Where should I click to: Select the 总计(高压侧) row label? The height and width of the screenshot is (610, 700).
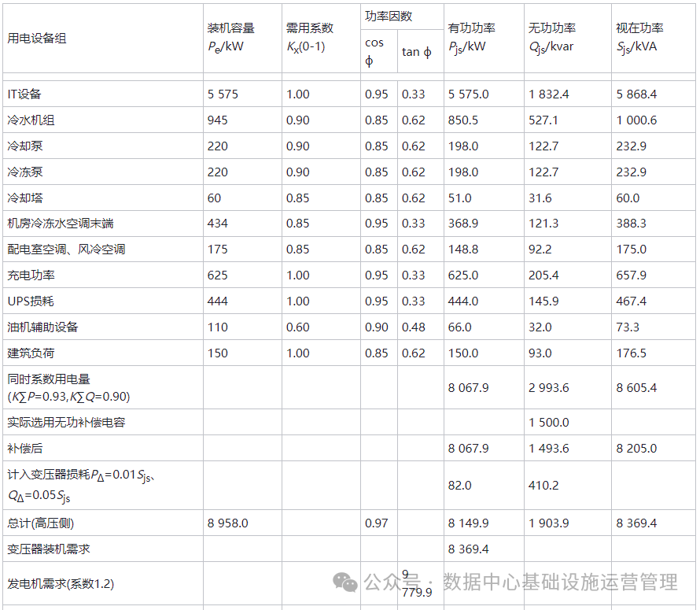41,523
